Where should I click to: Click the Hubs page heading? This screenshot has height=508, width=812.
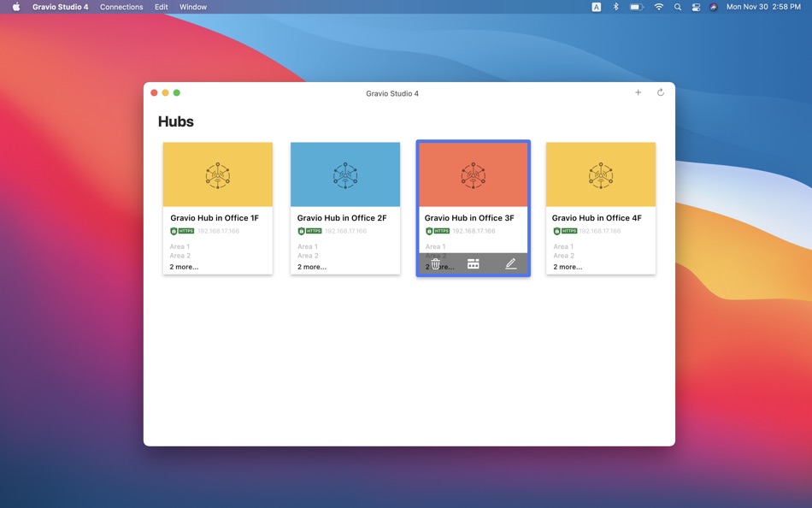pos(176,121)
